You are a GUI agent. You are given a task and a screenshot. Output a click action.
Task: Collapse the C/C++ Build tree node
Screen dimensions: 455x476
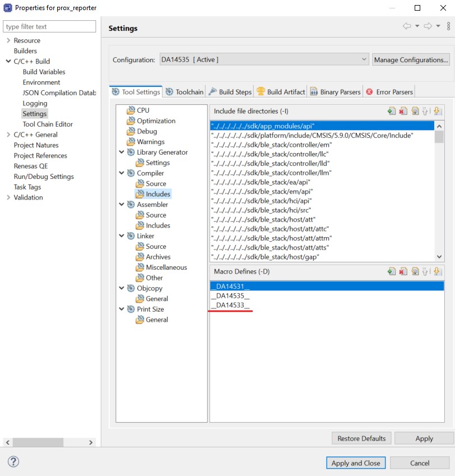click(8, 61)
